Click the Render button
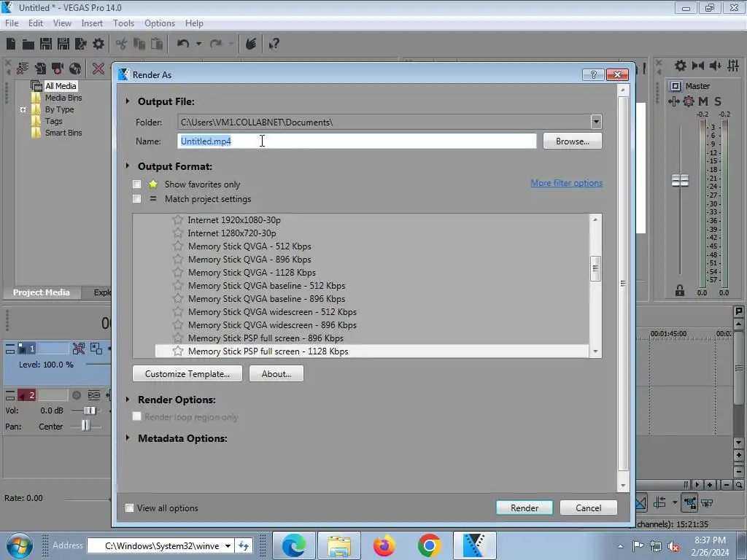Screen dimensions: 747x560 click(x=524, y=507)
